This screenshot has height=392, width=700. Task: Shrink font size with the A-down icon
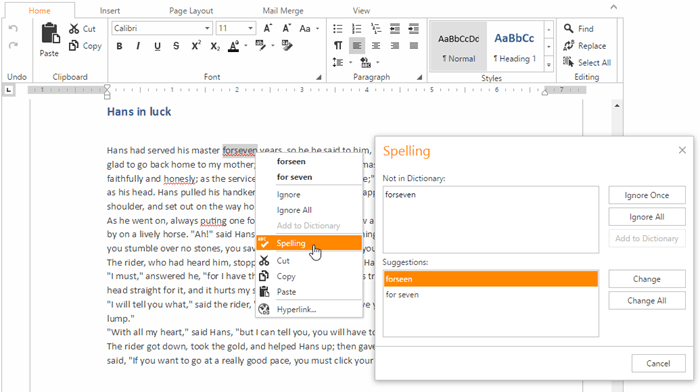286,29
